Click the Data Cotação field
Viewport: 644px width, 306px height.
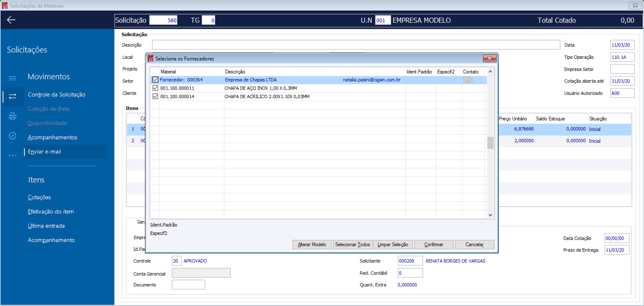point(617,238)
